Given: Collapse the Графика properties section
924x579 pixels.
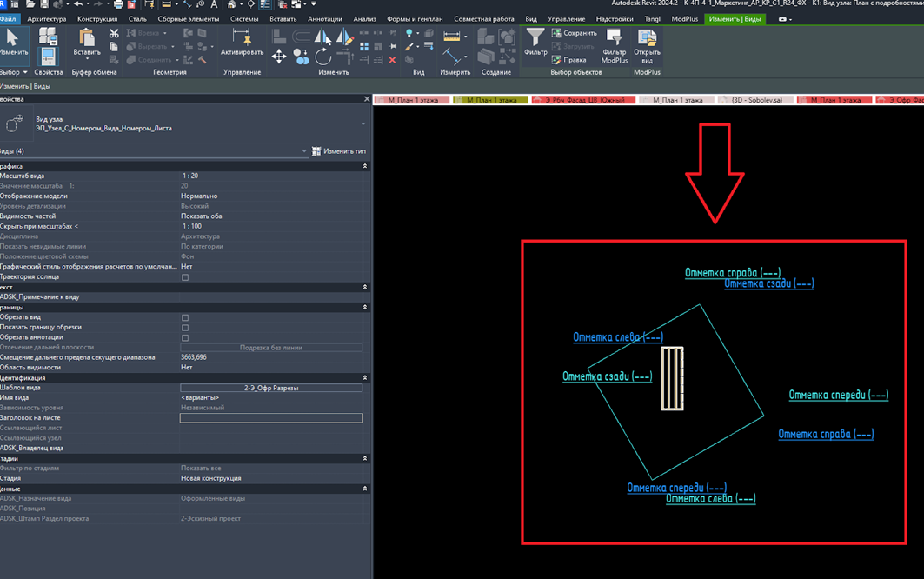Looking at the screenshot, I should (365, 166).
